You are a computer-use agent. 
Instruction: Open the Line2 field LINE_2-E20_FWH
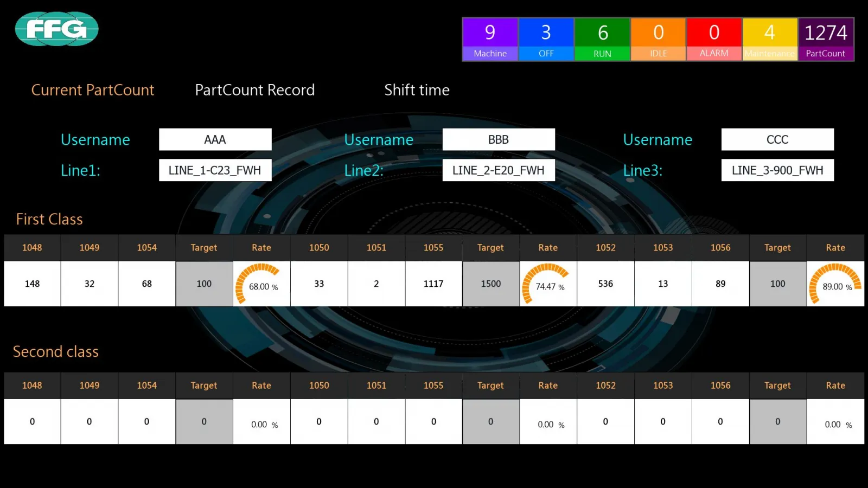point(499,170)
